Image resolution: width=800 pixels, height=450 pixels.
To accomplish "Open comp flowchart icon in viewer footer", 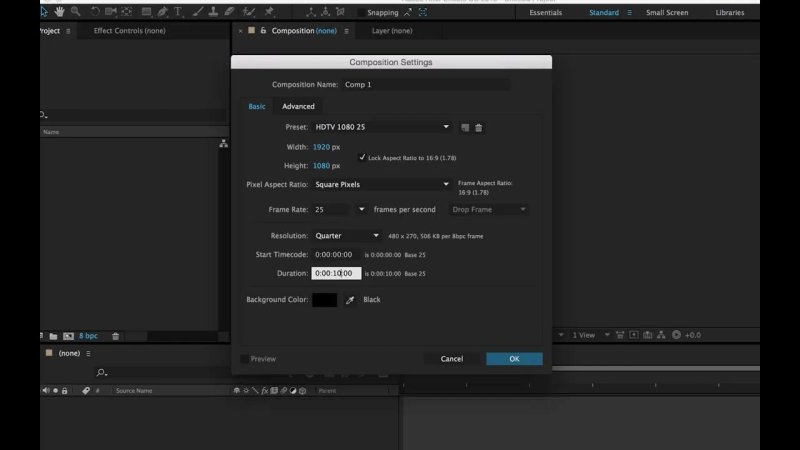I will 661,335.
